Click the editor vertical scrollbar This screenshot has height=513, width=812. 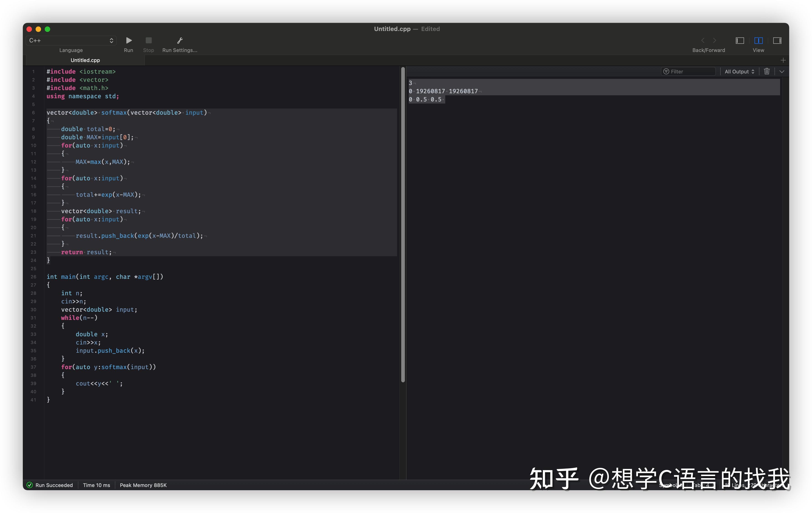pyautogui.click(x=403, y=224)
